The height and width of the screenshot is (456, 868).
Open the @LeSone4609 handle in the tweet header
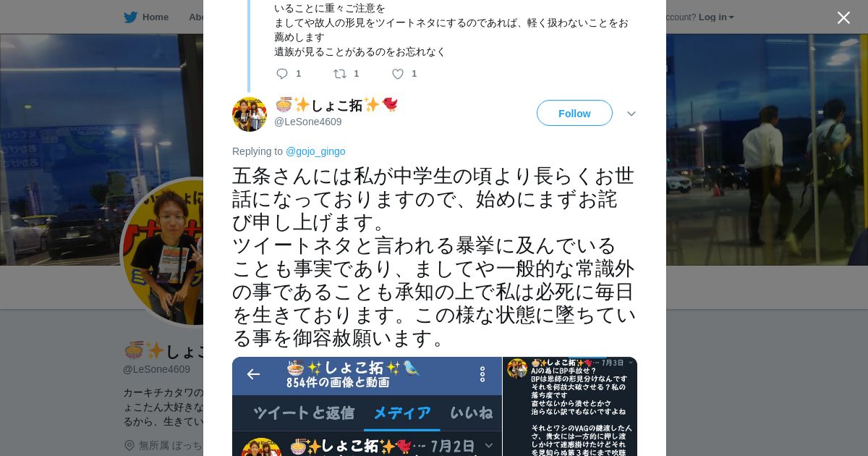308,122
